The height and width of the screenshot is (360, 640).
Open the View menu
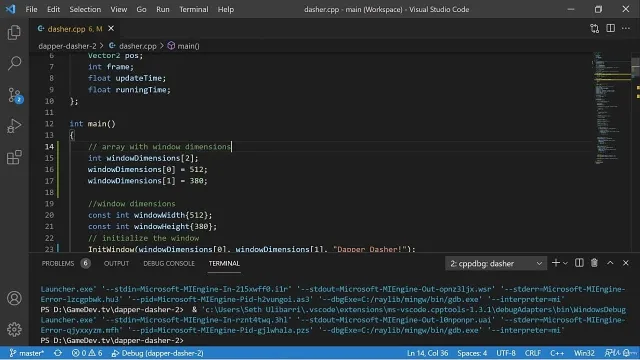click(x=118, y=9)
